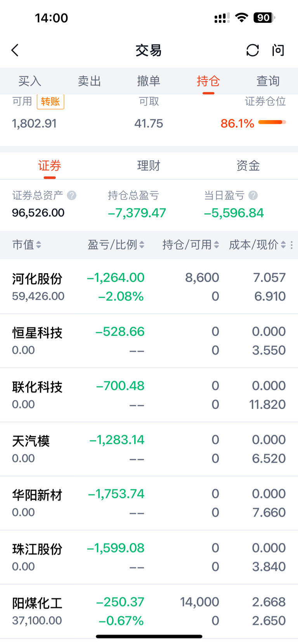Open the 河化股份 holding row
This screenshot has width=298, height=644.
pos(149,287)
